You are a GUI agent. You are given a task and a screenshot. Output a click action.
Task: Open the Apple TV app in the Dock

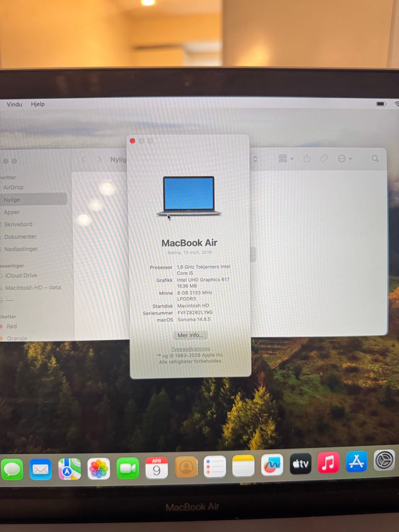[300, 463]
